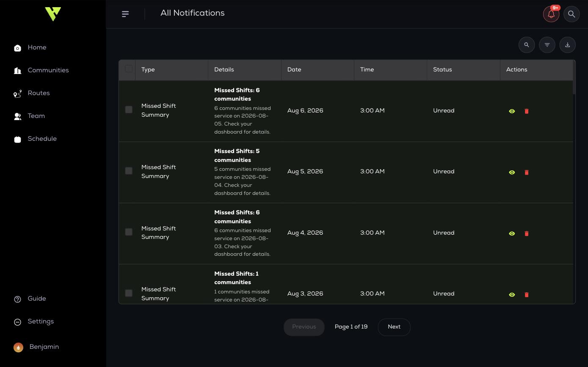The width and height of the screenshot is (588, 367).
Task: View the Aug 4, 2026 notification via eye icon
Action: click(512, 233)
